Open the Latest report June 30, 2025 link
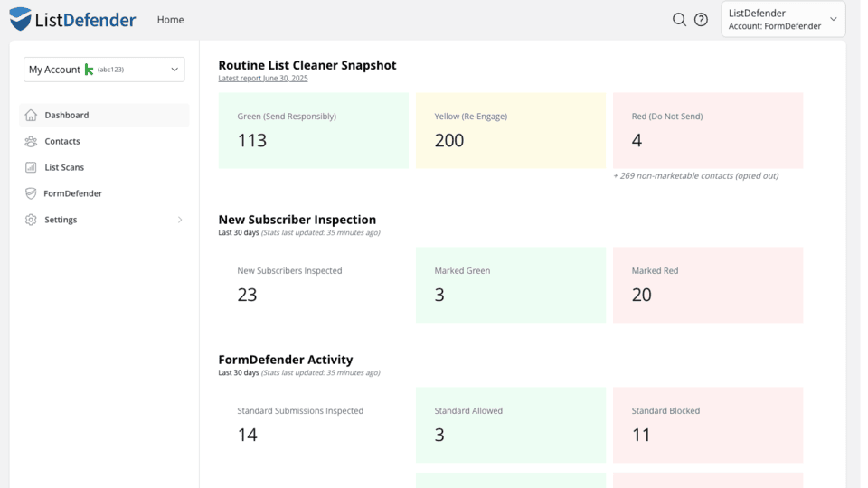Viewport: 868px width, 488px height. pos(263,78)
